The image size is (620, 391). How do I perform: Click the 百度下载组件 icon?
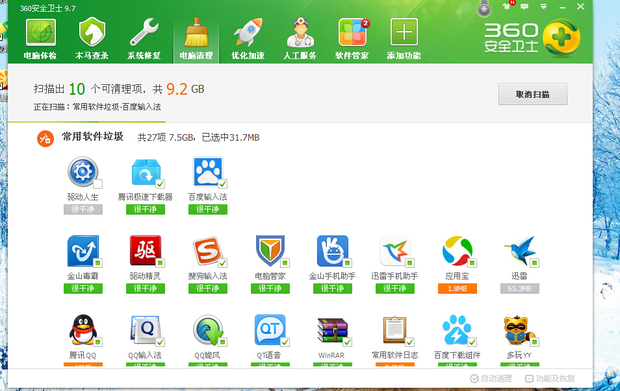click(x=457, y=330)
